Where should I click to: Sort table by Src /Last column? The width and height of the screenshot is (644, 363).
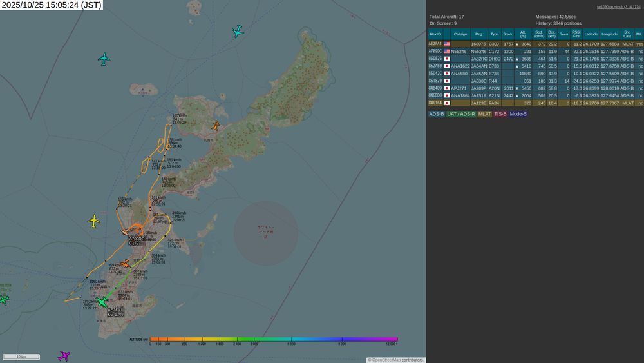tap(627, 34)
